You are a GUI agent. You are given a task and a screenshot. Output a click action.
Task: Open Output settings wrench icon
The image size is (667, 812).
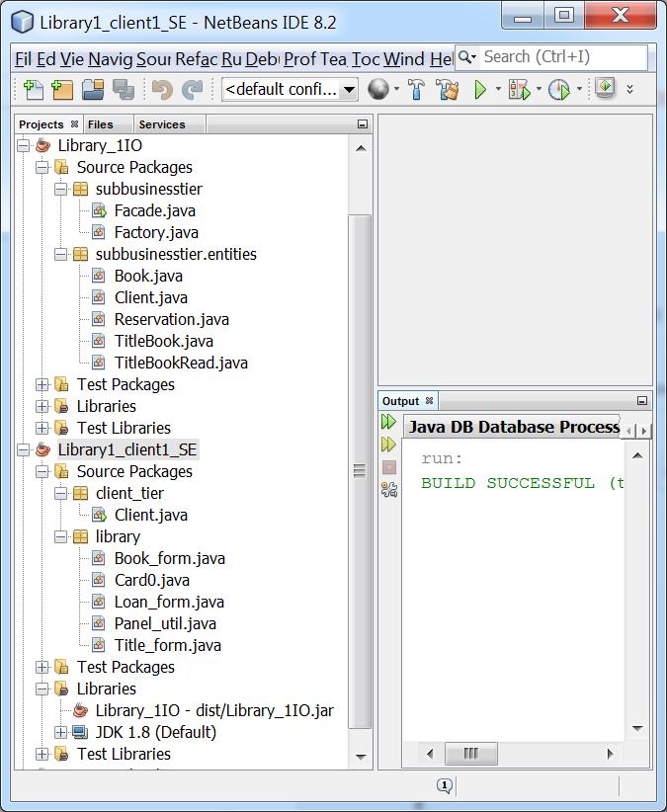tap(389, 489)
